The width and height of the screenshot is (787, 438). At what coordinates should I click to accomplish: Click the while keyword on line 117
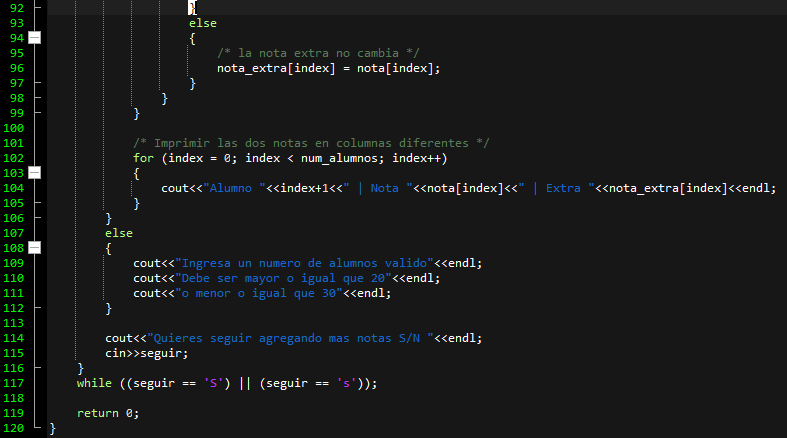click(x=94, y=383)
